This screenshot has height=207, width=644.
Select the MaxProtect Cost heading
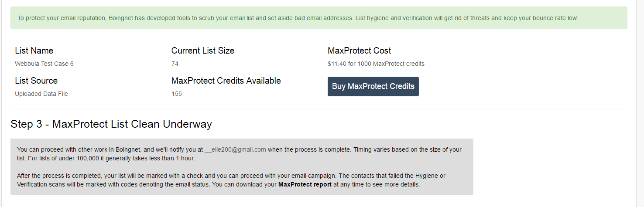coord(360,51)
